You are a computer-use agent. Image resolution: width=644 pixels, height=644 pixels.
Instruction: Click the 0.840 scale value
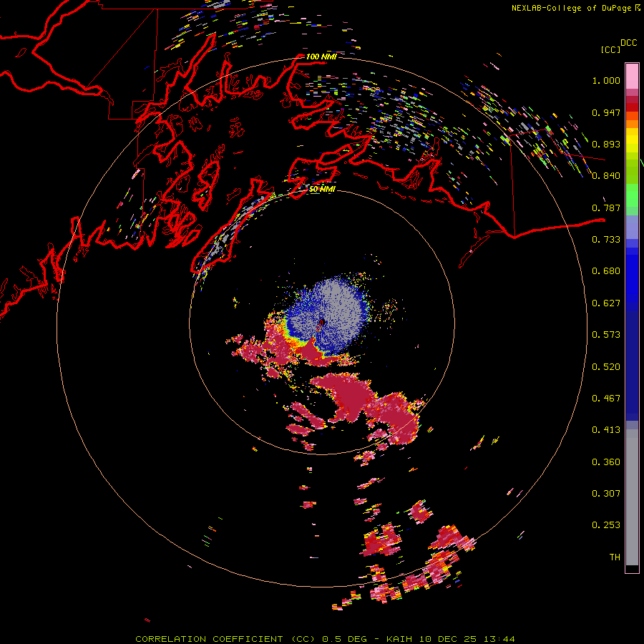(606, 176)
